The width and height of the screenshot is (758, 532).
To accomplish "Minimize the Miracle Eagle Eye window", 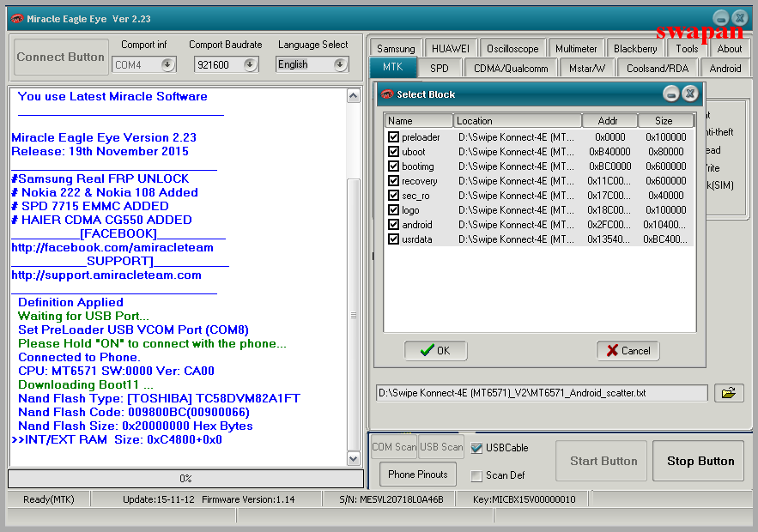I will point(721,18).
